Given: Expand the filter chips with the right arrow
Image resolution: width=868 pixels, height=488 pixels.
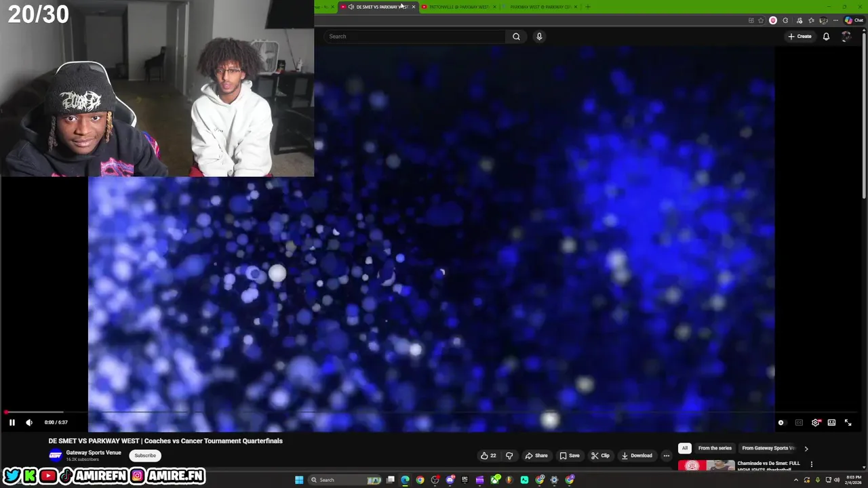Looking at the screenshot, I should [806, 448].
